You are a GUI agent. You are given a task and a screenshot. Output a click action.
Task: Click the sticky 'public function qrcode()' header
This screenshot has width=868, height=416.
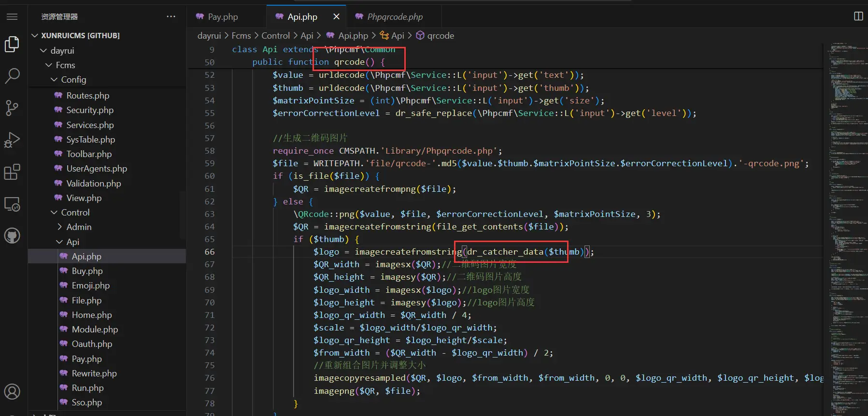[x=318, y=62]
